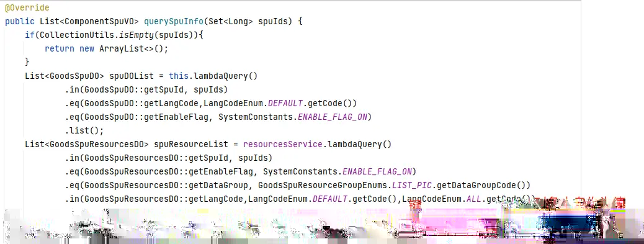
Task: Click the LIST_PIC enum constant
Action: (412, 185)
